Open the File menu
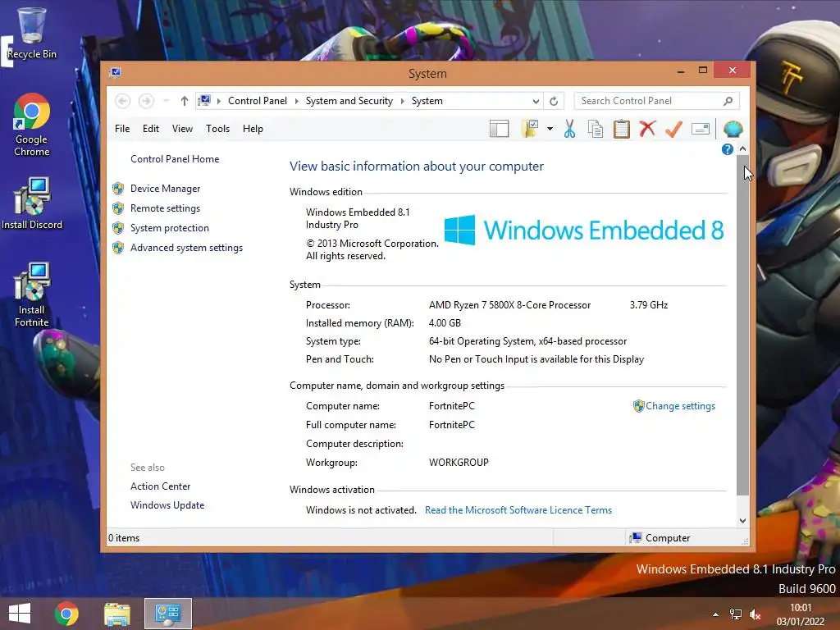 [122, 129]
